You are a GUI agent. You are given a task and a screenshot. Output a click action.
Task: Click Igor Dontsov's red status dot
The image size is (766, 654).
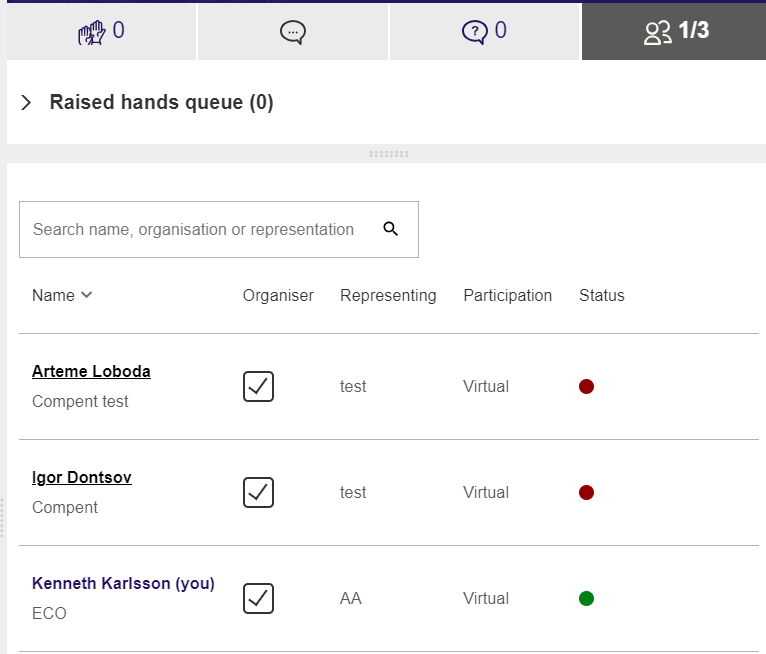[x=586, y=492]
